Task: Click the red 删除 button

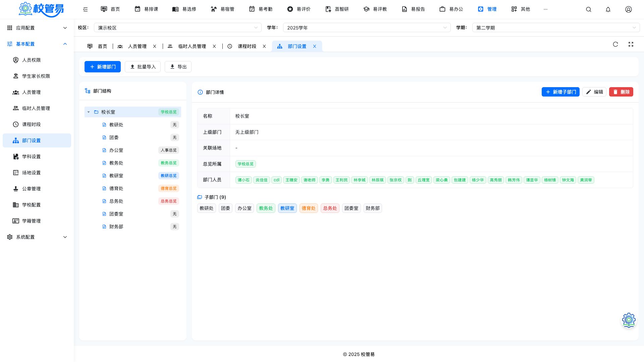Action: coord(621,92)
